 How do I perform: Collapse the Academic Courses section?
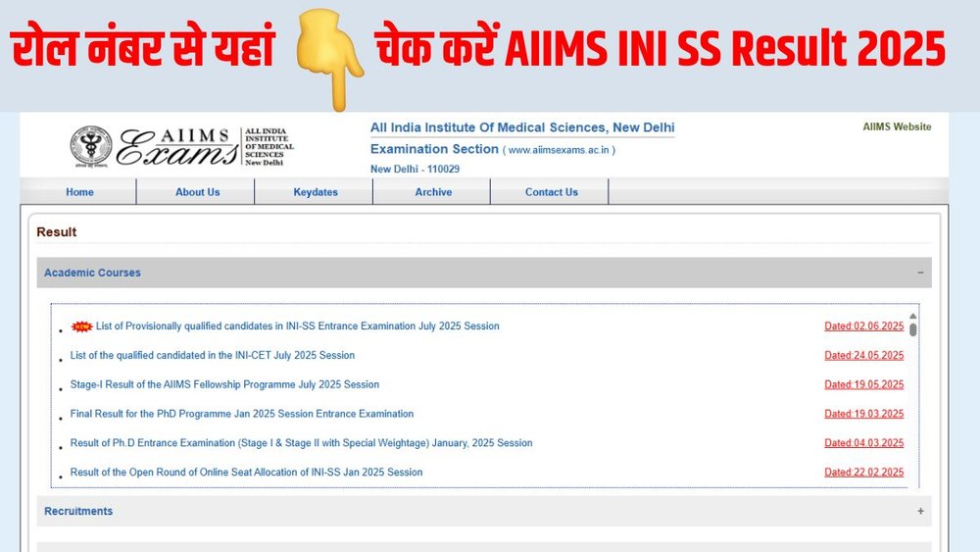(x=484, y=273)
